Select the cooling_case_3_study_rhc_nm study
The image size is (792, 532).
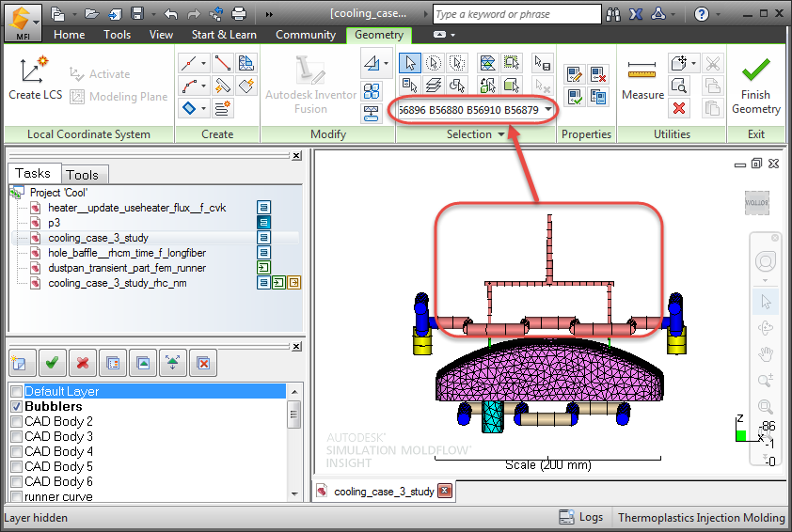(118, 283)
